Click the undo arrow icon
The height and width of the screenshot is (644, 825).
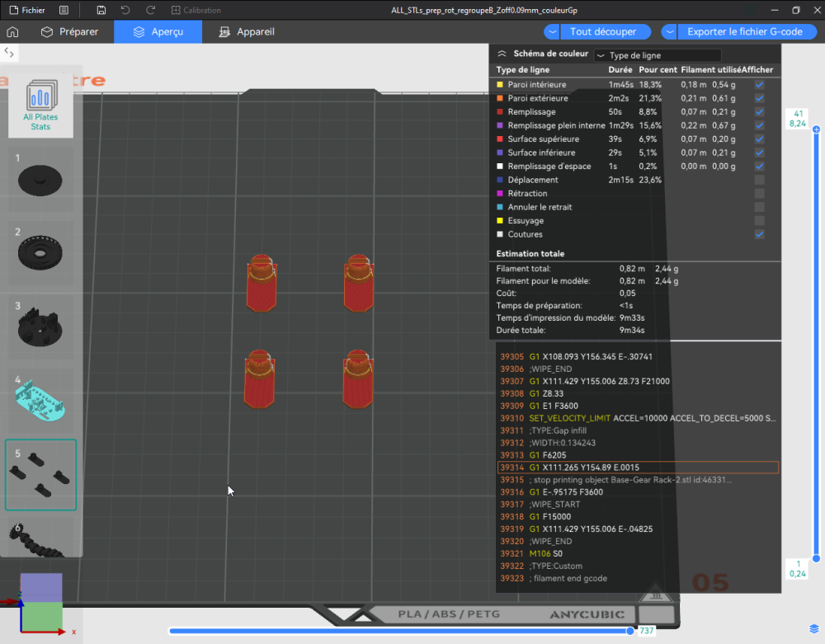125,10
